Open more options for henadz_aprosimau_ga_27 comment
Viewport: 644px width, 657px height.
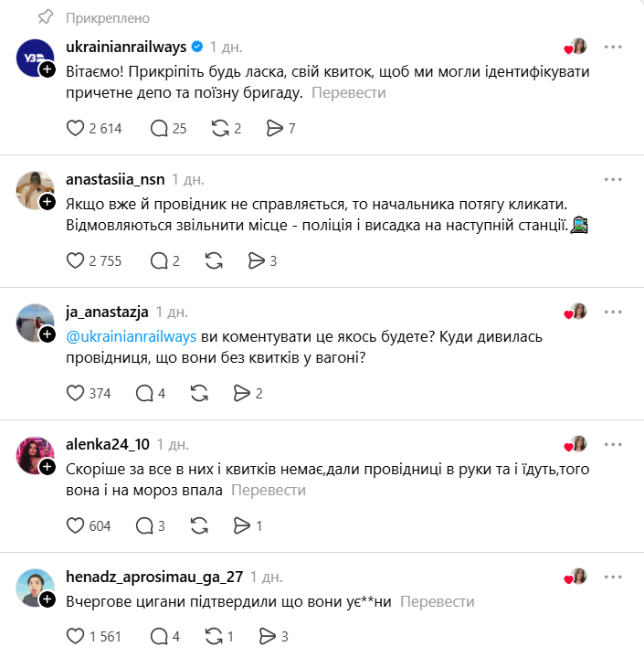click(x=613, y=576)
